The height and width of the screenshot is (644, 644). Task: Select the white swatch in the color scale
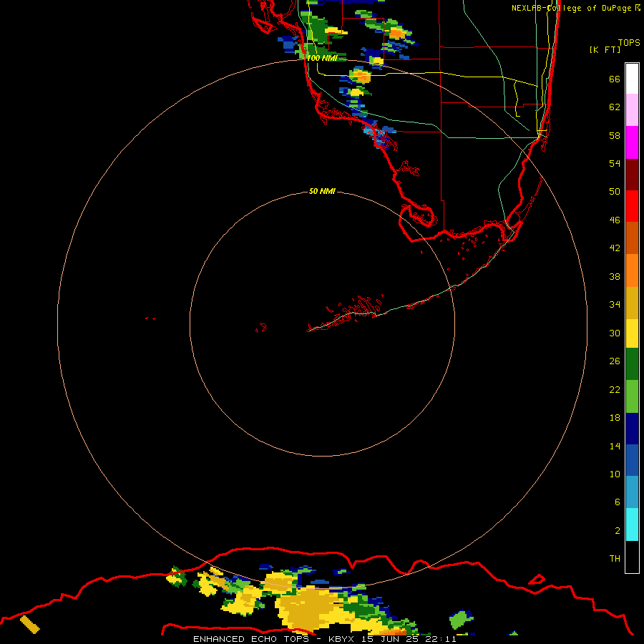point(632,79)
